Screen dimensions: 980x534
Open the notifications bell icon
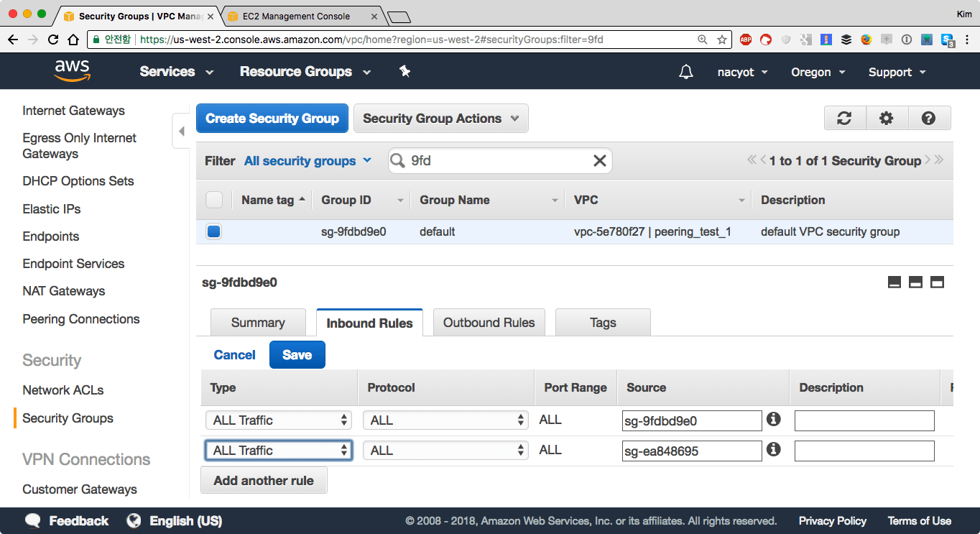click(686, 72)
